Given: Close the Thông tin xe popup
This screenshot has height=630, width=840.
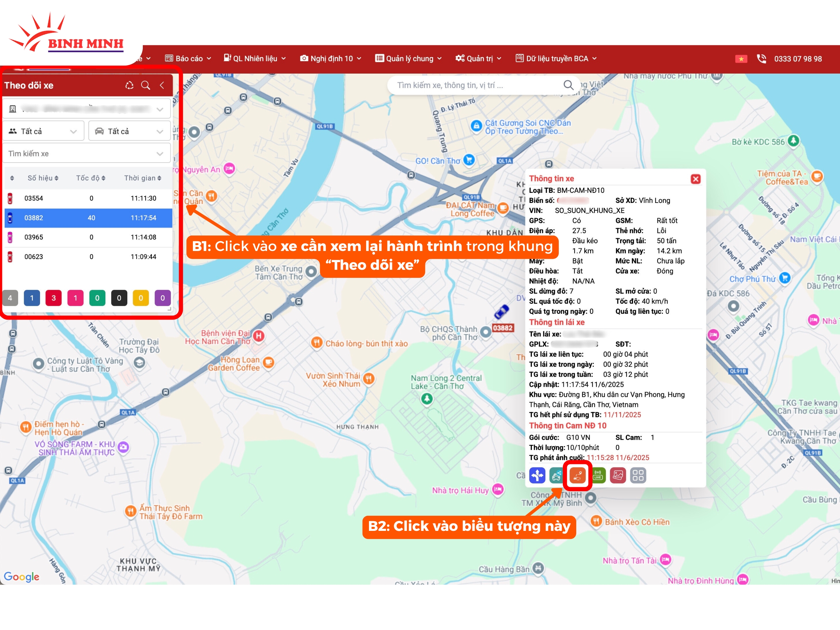Looking at the screenshot, I should pyautogui.click(x=695, y=179).
